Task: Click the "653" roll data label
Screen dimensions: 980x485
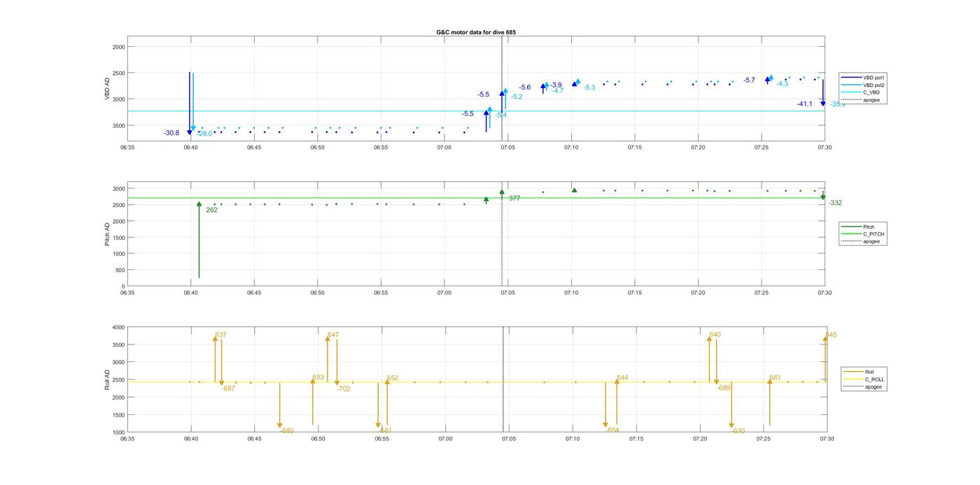Action: click(318, 377)
